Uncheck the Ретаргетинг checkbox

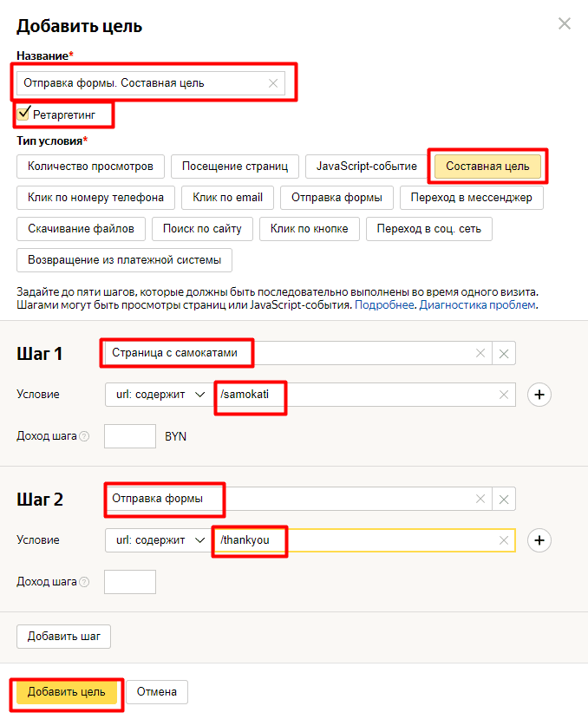point(24,113)
